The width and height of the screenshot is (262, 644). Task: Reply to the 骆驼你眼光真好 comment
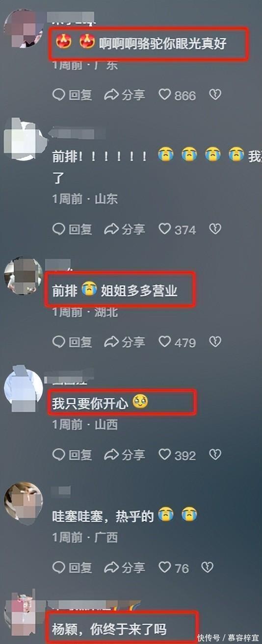73,95
